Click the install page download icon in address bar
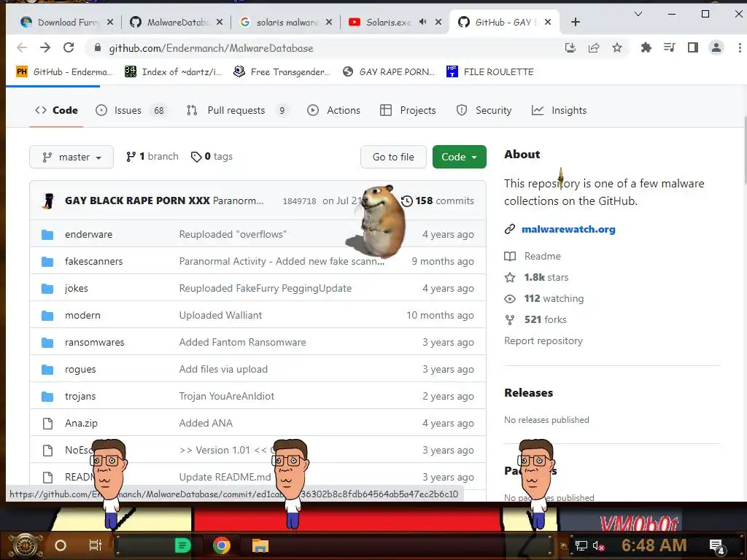747x560 pixels. pos(570,47)
